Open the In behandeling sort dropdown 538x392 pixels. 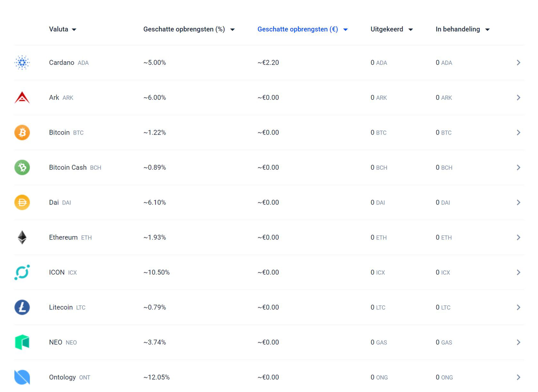pos(488,29)
